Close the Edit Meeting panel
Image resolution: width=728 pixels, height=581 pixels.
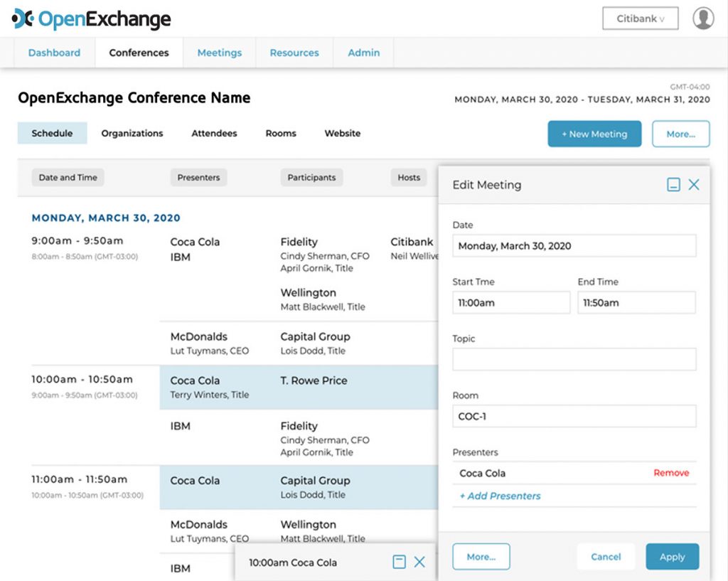694,185
